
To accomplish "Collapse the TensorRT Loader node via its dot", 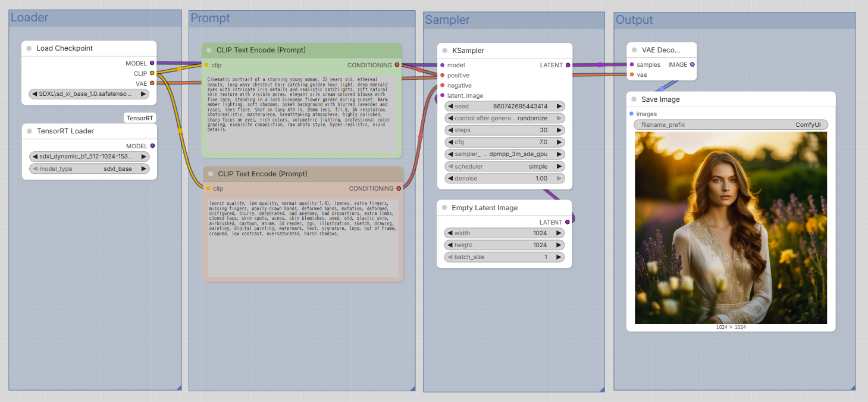I will pos(29,131).
